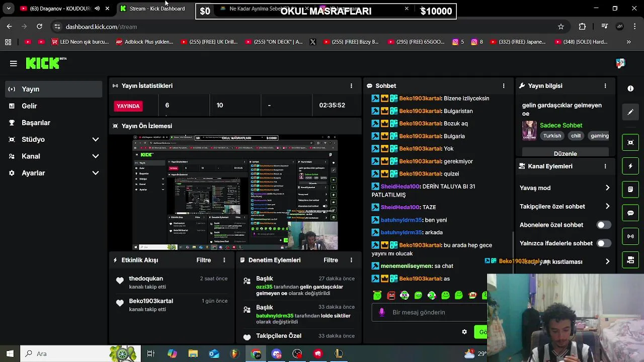Click the YAYINDA live badge
Image resolution: width=644 pixels, height=362 pixels.
(x=128, y=106)
